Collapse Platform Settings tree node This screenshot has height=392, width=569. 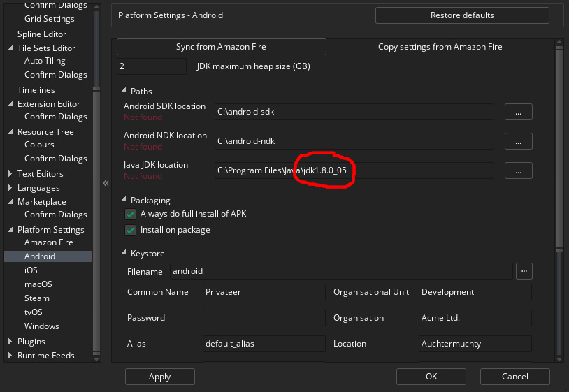click(x=10, y=230)
